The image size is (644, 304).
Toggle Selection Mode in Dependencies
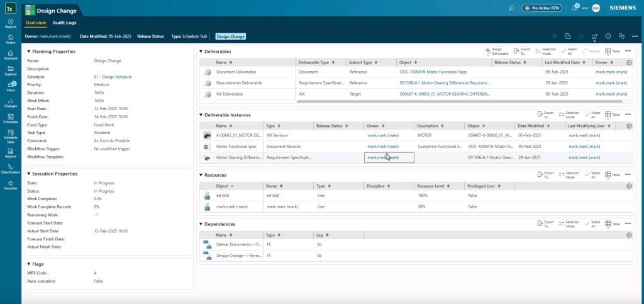coord(569,224)
